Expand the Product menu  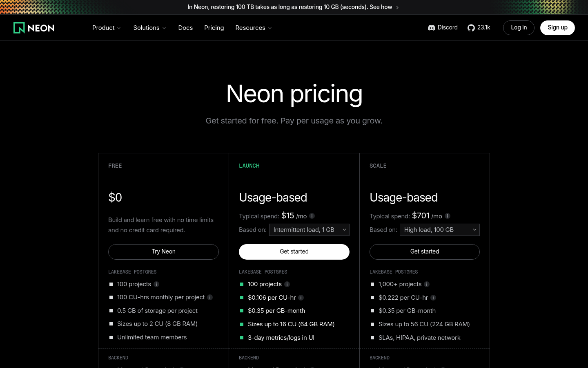(107, 28)
